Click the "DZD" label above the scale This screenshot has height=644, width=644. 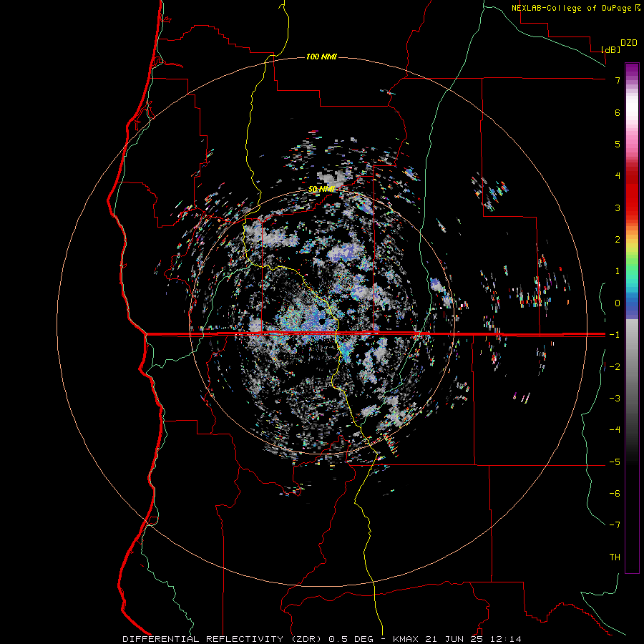pyautogui.click(x=629, y=43)
